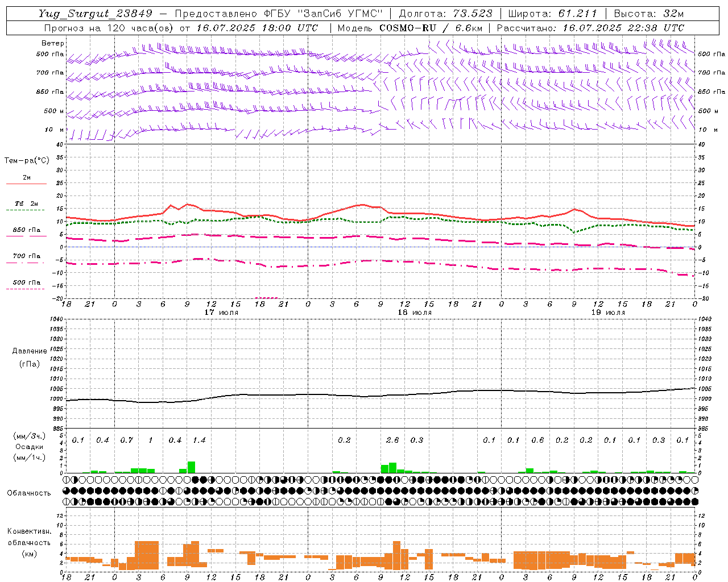Click the Давление pressure panel label
Screen dimensions: 728x582
click(30, 351)
